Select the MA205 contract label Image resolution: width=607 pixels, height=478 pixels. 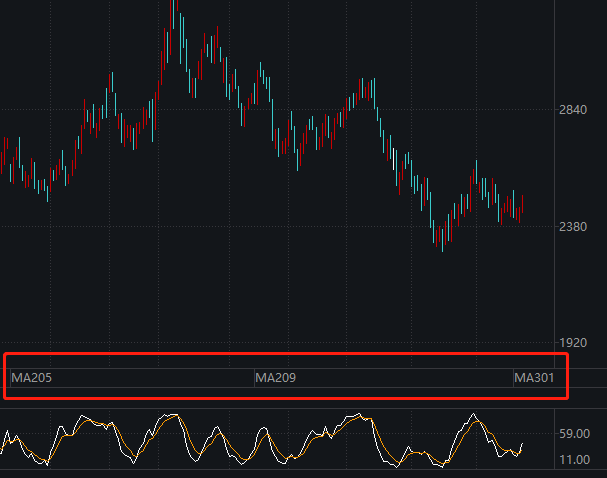coord(32,378)
